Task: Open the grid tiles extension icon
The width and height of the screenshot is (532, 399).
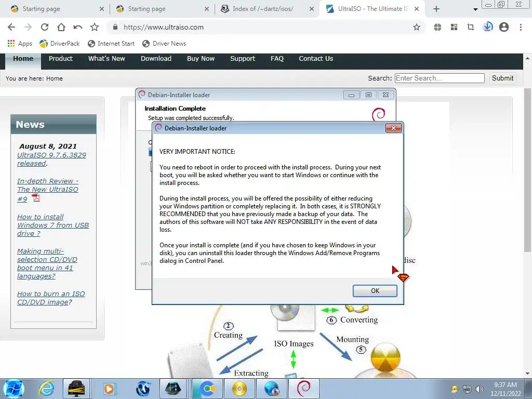Action: (454, 27)
